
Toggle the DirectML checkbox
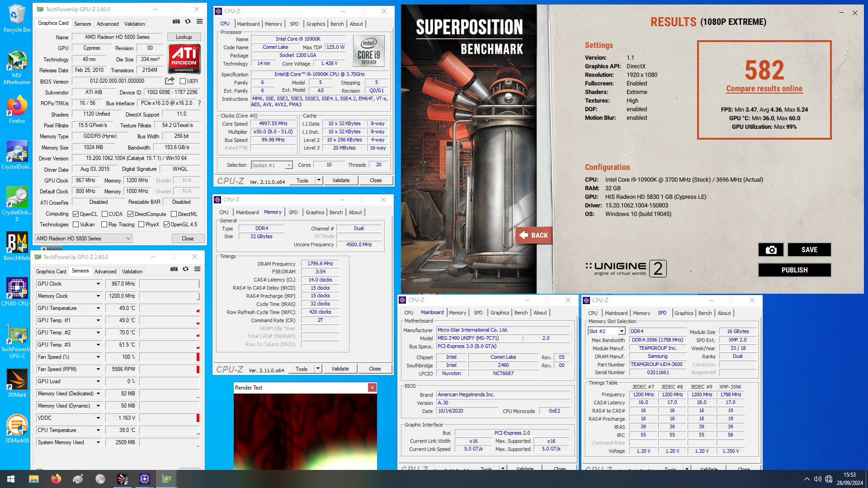click(174, 214)
